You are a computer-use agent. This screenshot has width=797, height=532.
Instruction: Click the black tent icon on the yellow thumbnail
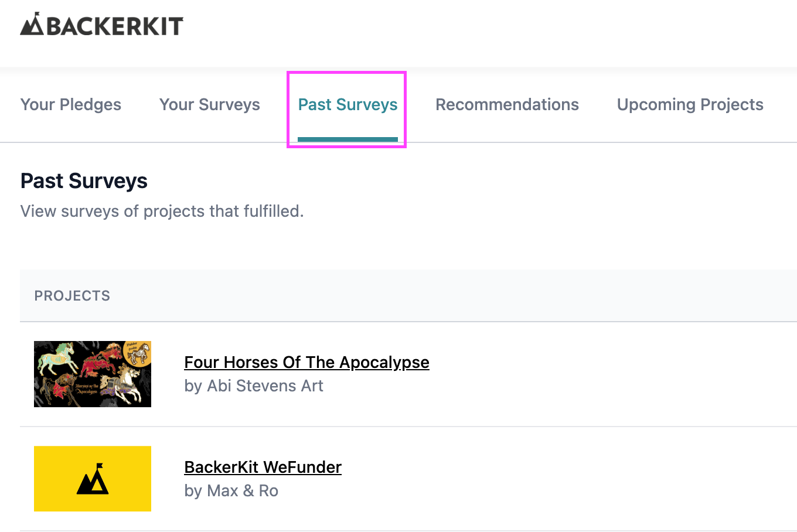point(93,479)
